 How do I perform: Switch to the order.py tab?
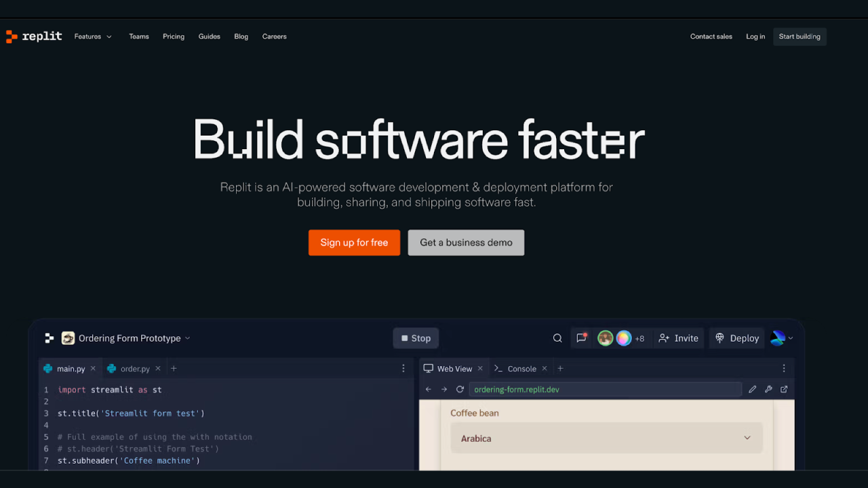[x=135, y=369]
